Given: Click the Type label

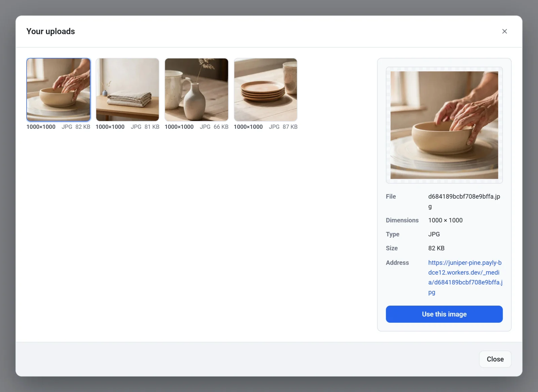Looking at the screenshot, I should pos(392,234).
